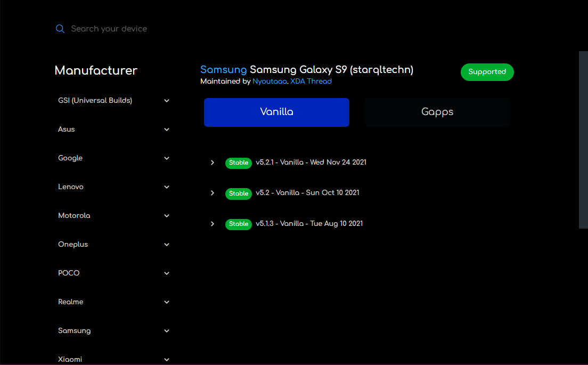The image size is (588, 365).
Task: Select POCO in manufacturer list
Action: [x=69, y=273]
